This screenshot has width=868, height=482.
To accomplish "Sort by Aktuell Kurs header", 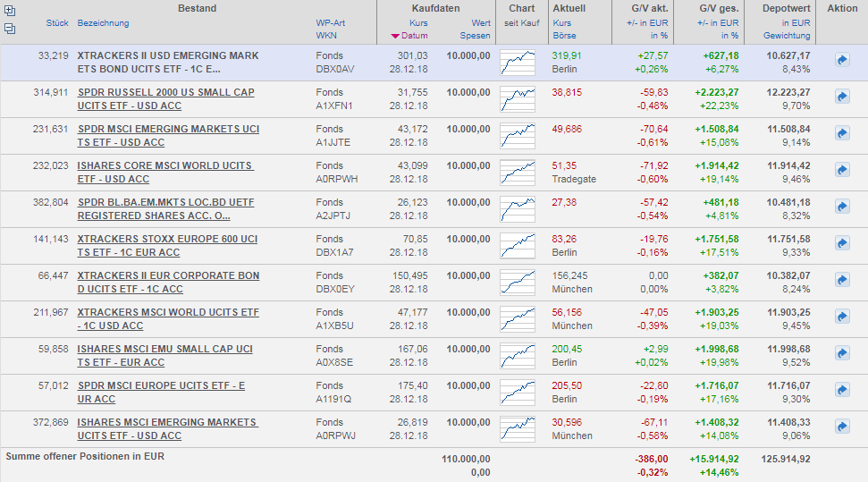I will pyautogui.click(x=562, y=22).
